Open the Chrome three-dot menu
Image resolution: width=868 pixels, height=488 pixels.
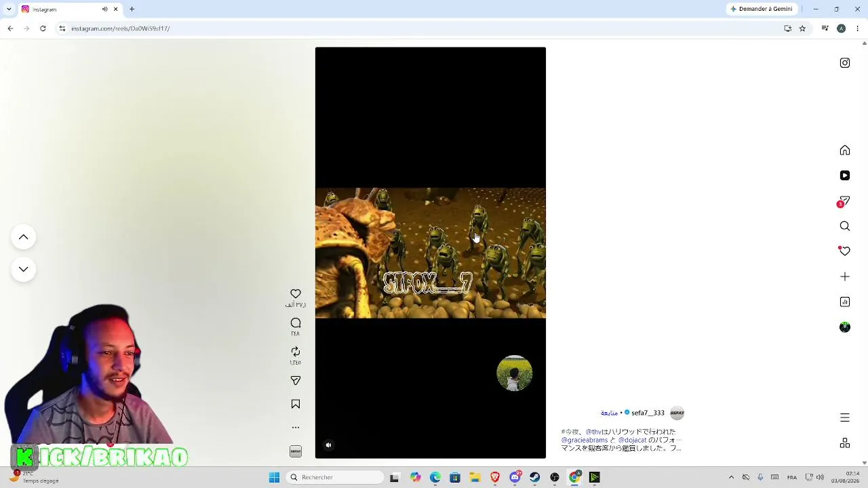pyautogui.click(x=858, y=28)
